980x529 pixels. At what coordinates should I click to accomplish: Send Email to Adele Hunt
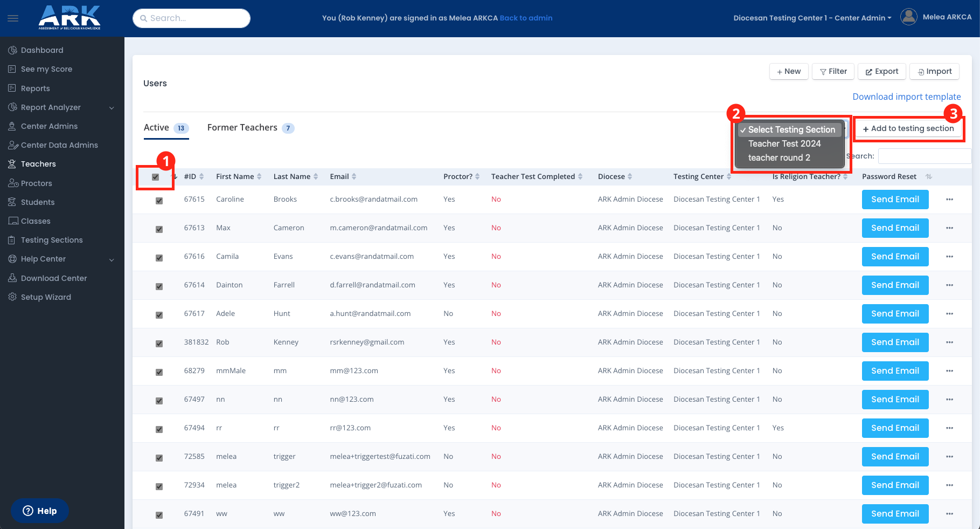895,314
